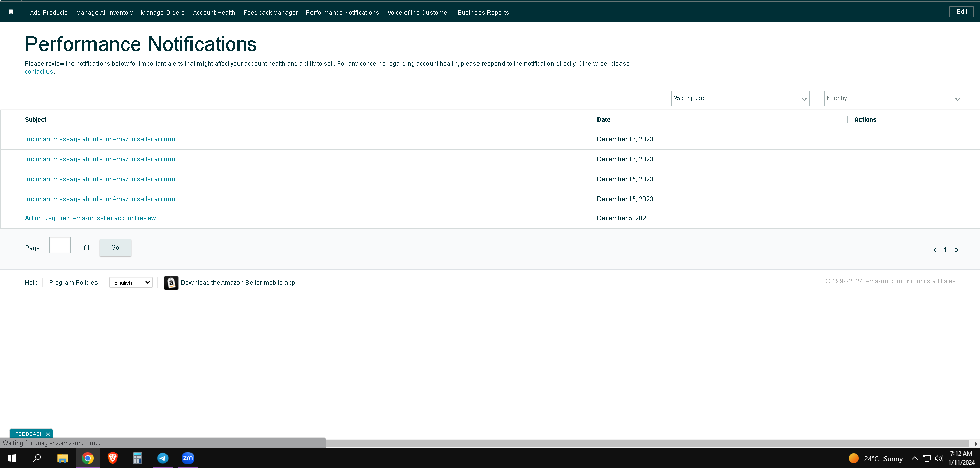The width and height of the screenshot is (980, 468).
Task: Open the Windows Start menu
Action: (12, 458)
